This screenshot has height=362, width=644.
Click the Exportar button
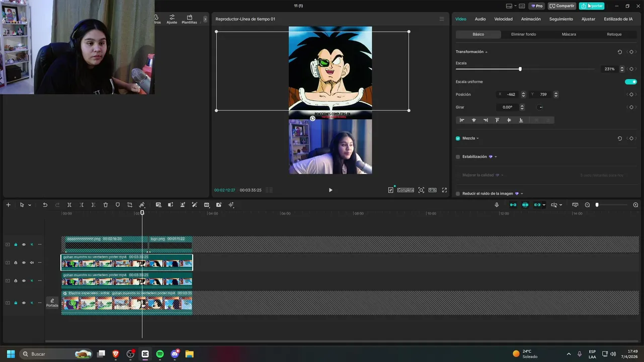click(x=592, y=6)
